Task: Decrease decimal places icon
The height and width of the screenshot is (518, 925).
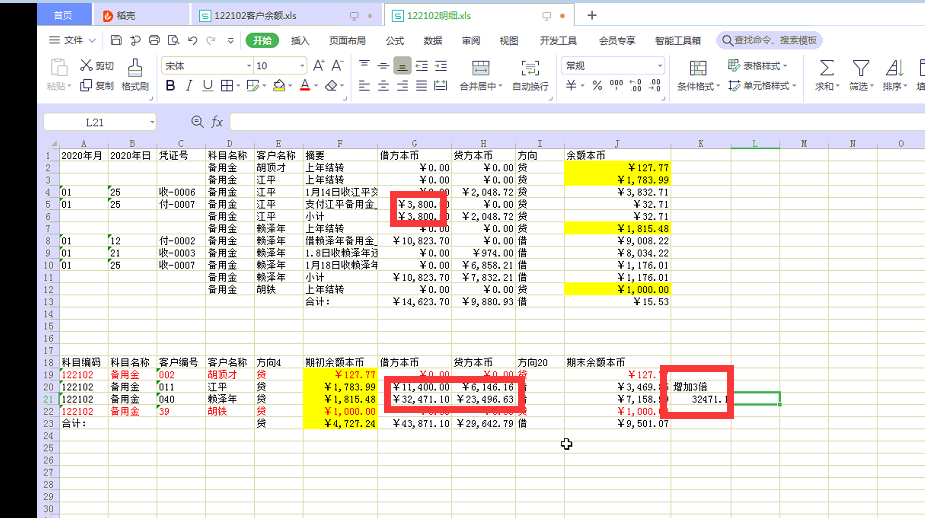Action: click(655, 86)
